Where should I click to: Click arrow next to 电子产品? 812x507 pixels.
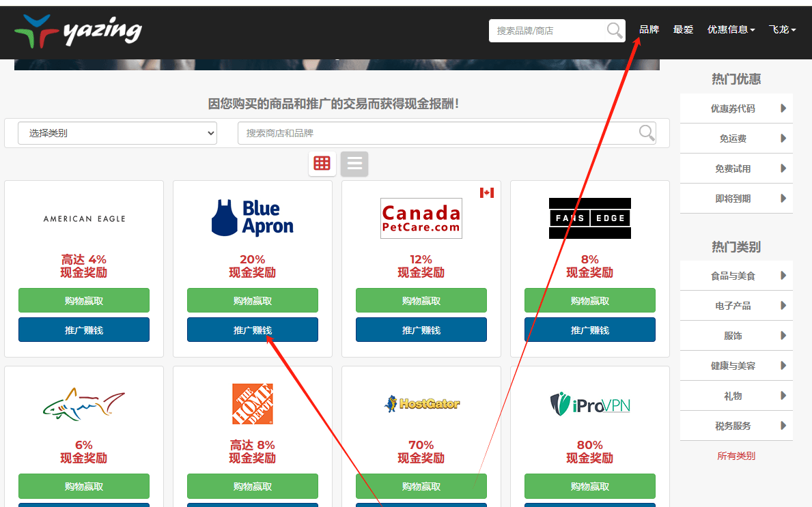(783, 305)
